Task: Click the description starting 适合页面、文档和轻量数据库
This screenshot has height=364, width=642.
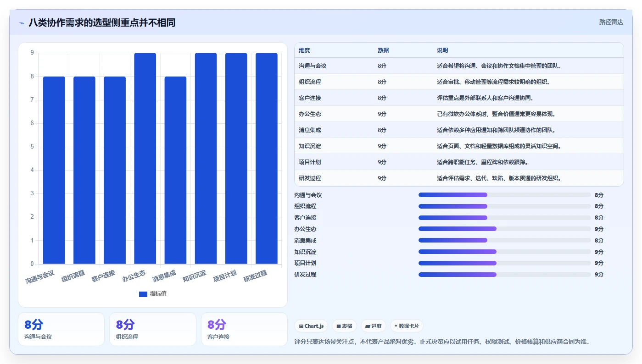Action: pos(499,146)
